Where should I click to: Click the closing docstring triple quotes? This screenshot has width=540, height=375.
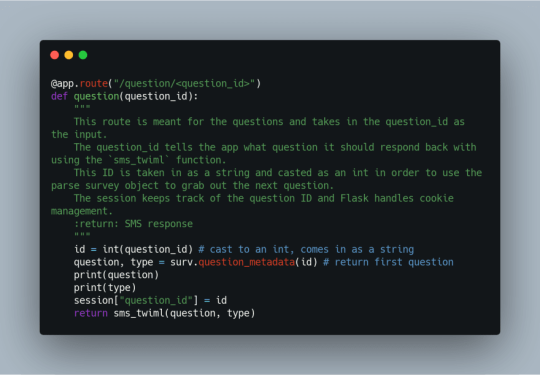pos(82,235)
